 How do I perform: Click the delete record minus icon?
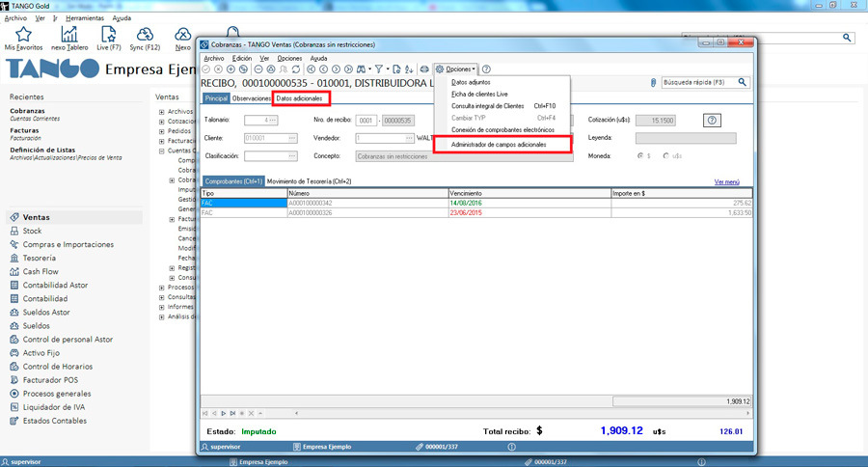coord(258,69)
